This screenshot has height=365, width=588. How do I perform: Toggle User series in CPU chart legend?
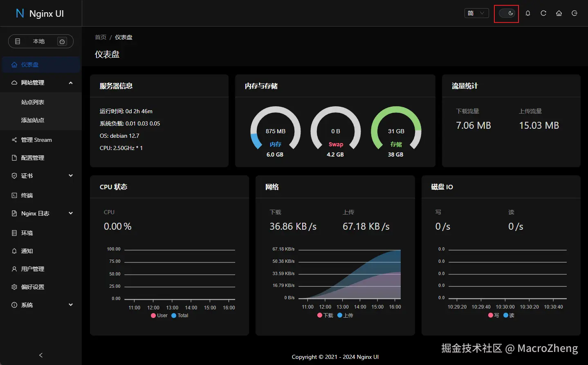coord(159,316)
